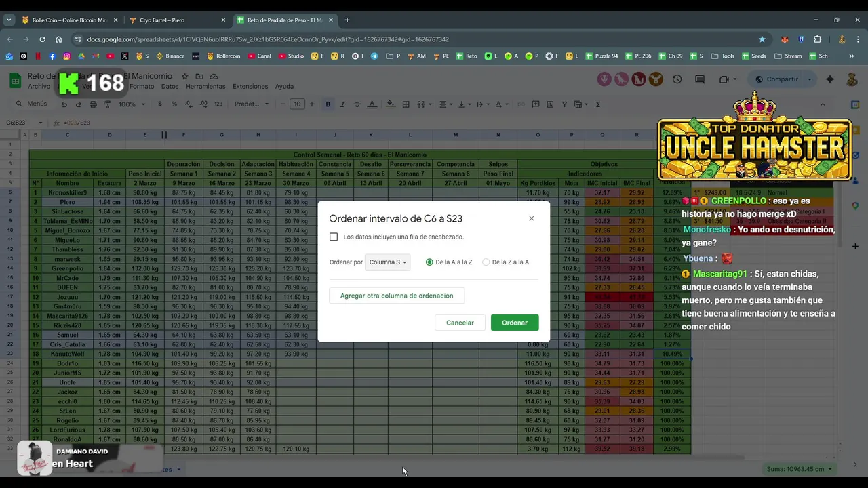Open text rotation dropdown
Image resolution: width=868 pixels, height=488 pixels.
[x=502, y=104]
